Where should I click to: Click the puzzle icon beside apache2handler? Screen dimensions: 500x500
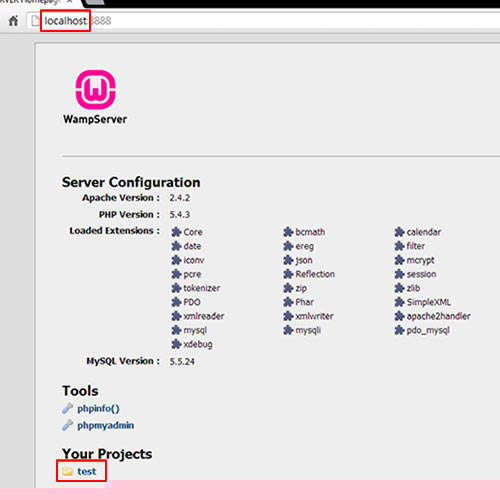(399, 316)
